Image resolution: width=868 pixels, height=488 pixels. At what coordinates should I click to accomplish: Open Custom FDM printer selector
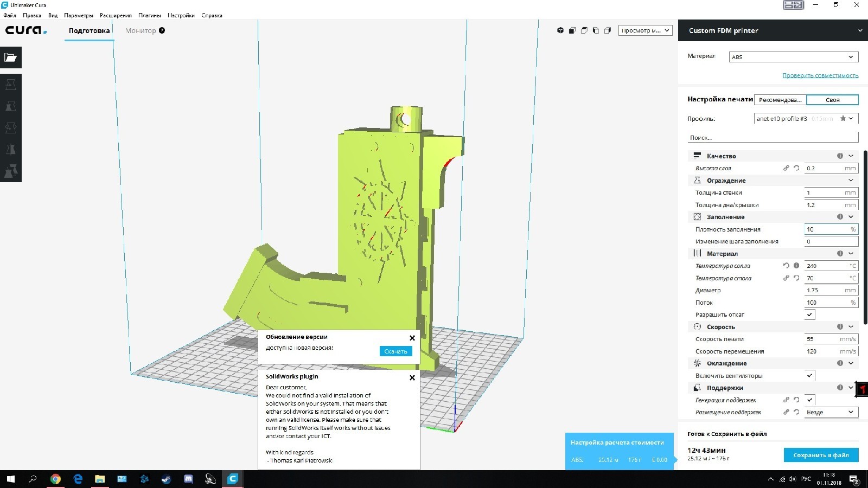click(x=773, y=30)
